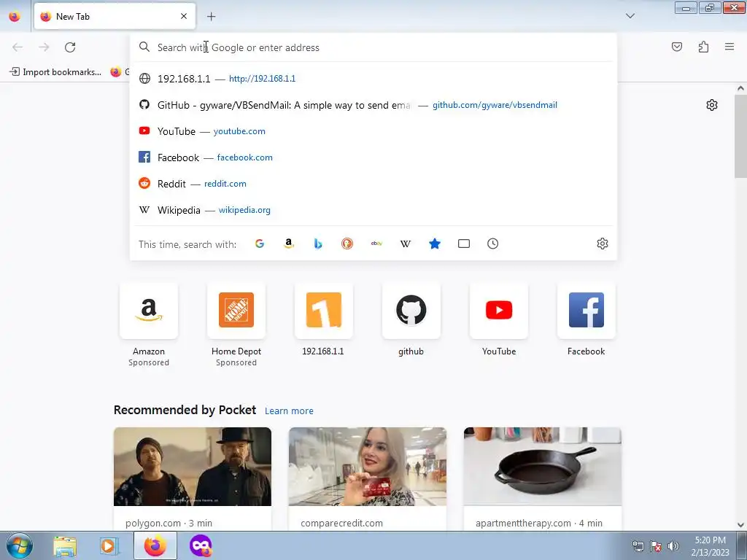Go forward one page

click(44, 47)
